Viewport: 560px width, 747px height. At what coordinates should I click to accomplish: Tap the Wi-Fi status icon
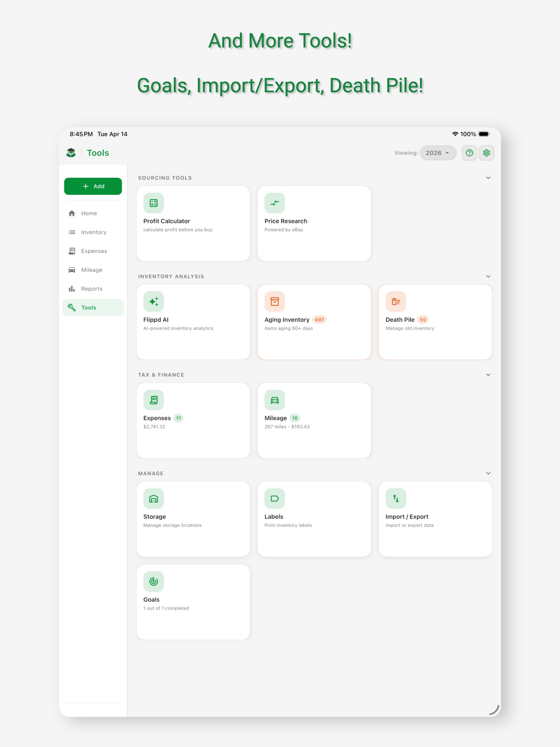[x=455, y=134]
